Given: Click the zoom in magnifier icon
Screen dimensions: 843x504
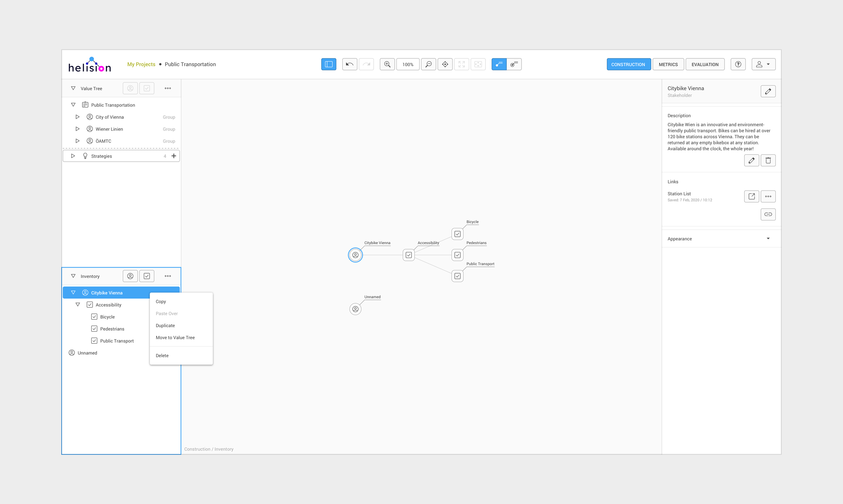Looking at the screenshot, I should (x=387, y=64).
